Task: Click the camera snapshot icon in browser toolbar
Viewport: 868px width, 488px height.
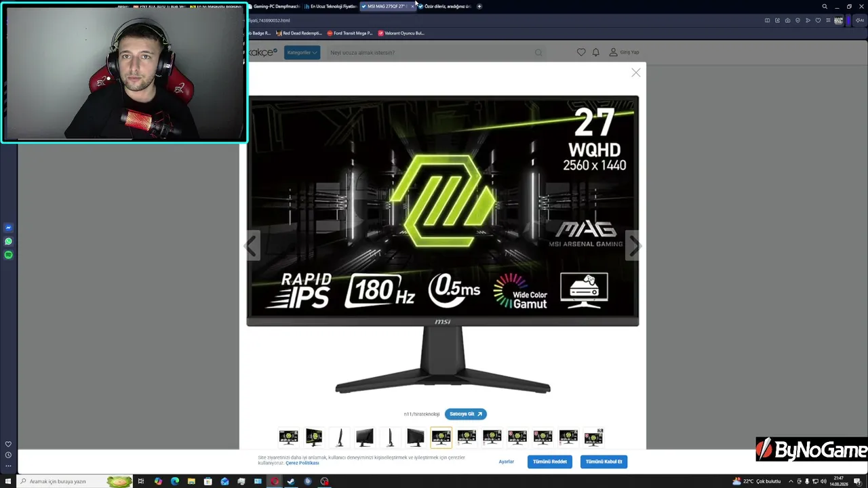Action: (787, 20)
